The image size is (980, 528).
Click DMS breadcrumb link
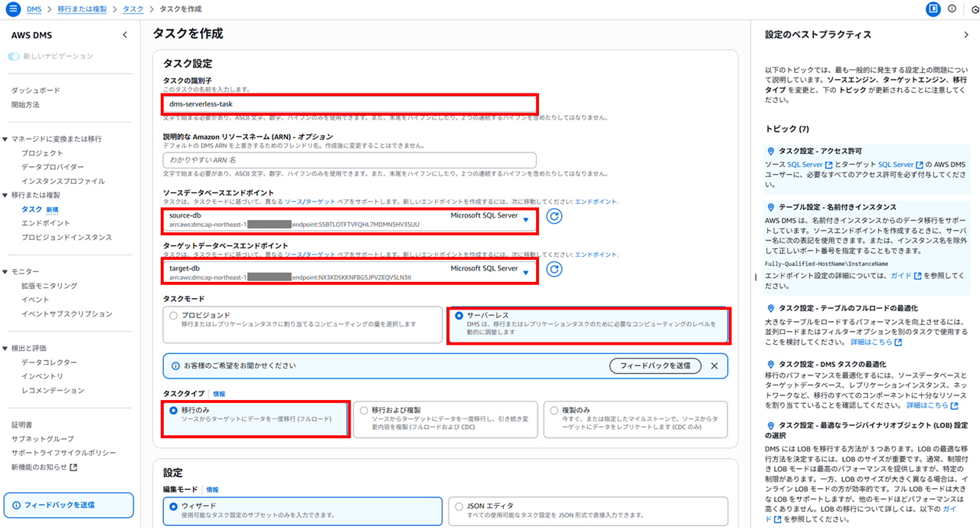click(x=34, y=9)
